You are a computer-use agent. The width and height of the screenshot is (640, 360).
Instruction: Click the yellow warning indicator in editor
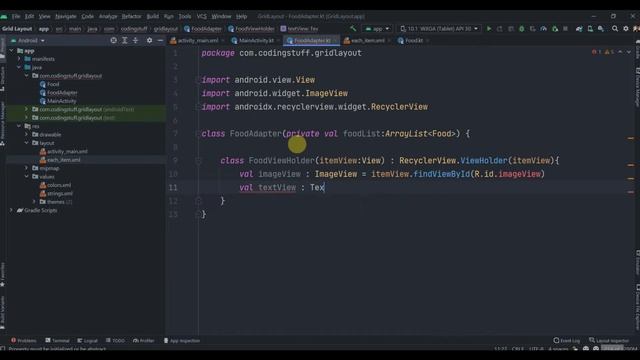pos(609,52)
